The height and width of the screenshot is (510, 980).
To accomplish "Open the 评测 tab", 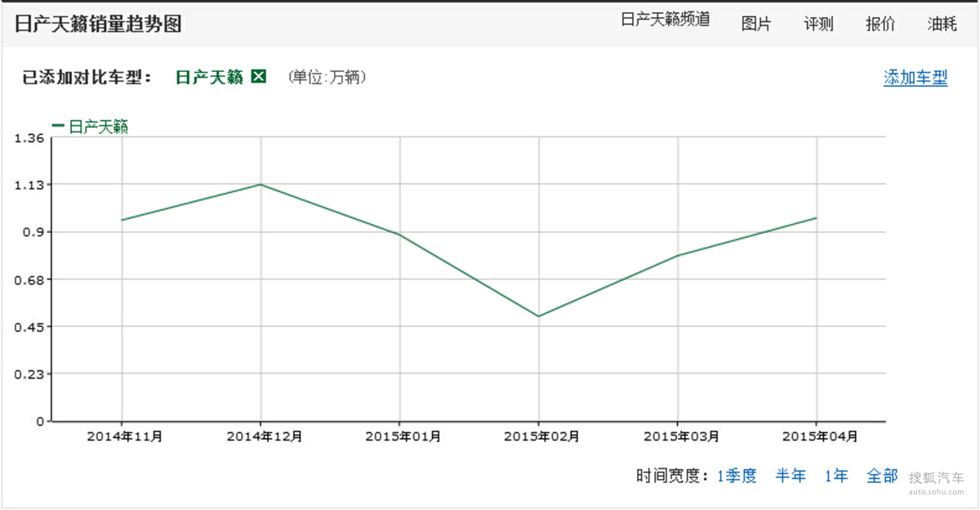I will click(x=818, y=24).
